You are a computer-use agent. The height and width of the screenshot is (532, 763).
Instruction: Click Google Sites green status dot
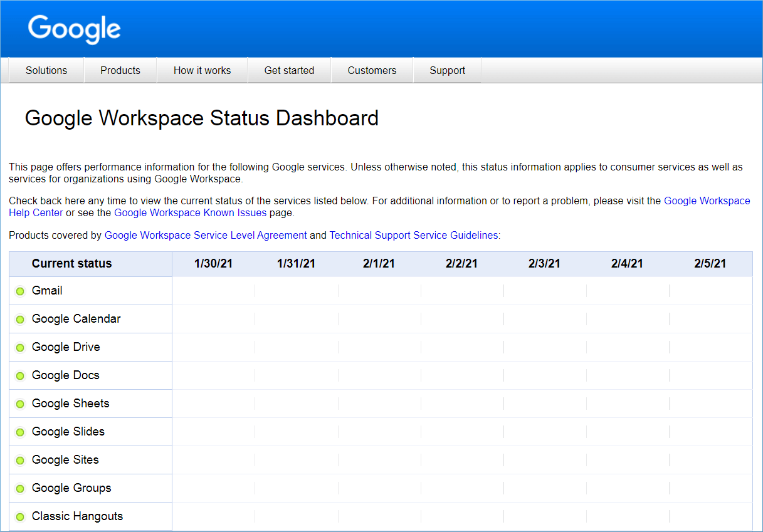click(20, 461)
